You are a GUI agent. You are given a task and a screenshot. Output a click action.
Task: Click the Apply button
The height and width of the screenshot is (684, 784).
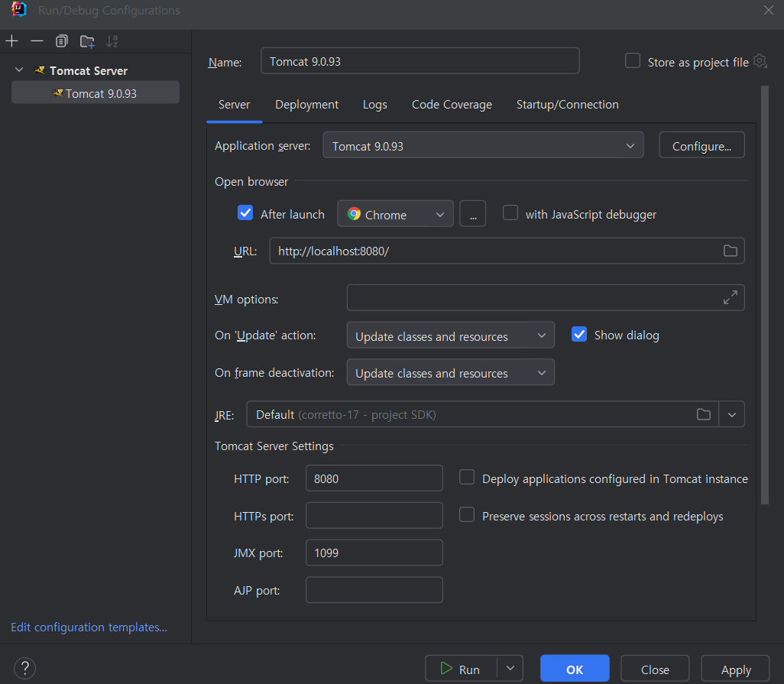[x=736, y=669]
